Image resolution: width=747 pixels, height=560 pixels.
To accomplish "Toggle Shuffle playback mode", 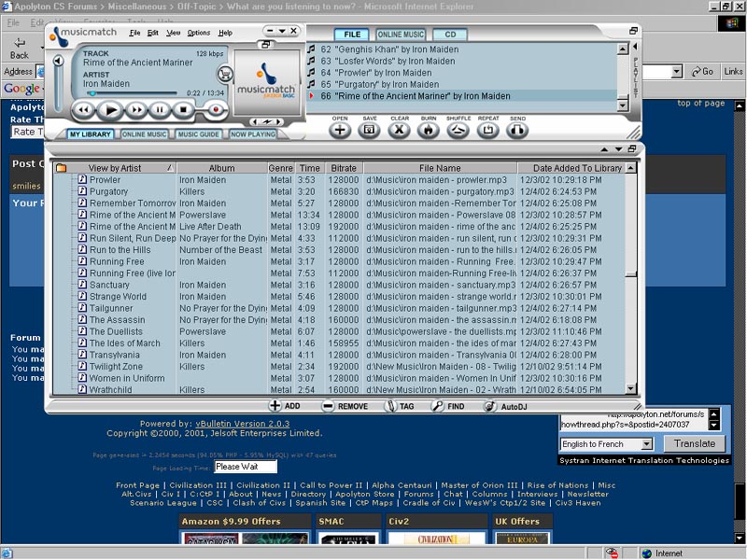I will pyautogui.click(x=458, y=131).
